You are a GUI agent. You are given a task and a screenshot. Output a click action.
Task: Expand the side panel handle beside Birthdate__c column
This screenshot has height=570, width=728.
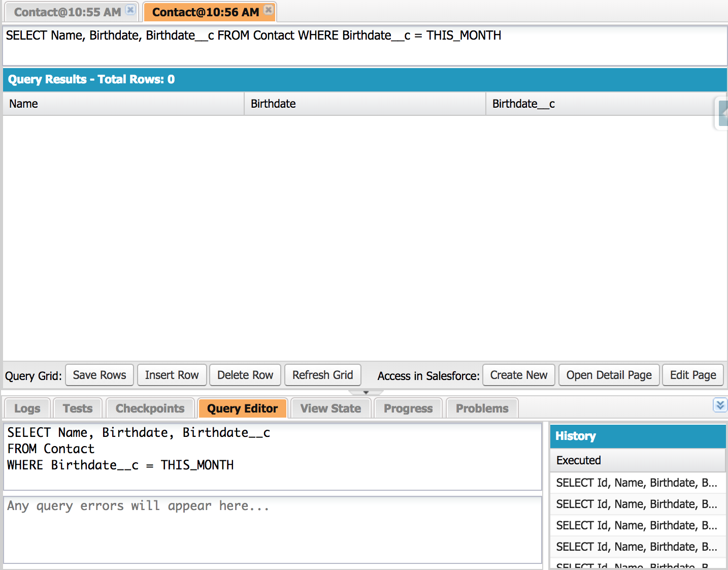pyautogui.click(x=722, y=113)
